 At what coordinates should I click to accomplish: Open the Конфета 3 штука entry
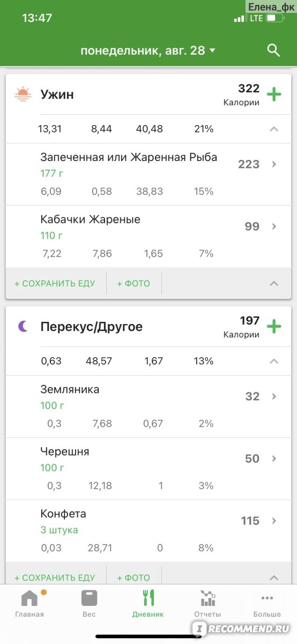pyautogui.click(x=148, y=530)
